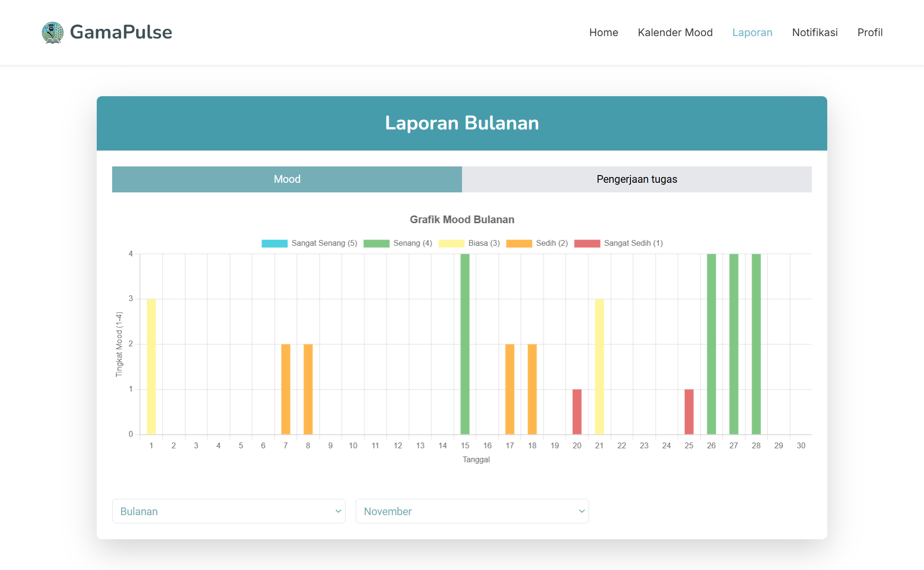
Task: Click the orange bar for date 7
Action: click(x=285, y=389)
